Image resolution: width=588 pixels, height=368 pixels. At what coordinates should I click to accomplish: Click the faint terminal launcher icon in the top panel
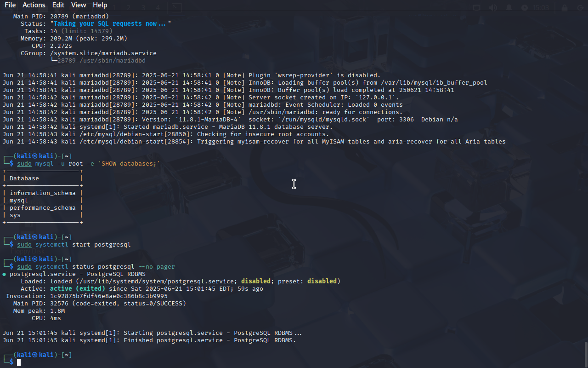coord(177,7)
